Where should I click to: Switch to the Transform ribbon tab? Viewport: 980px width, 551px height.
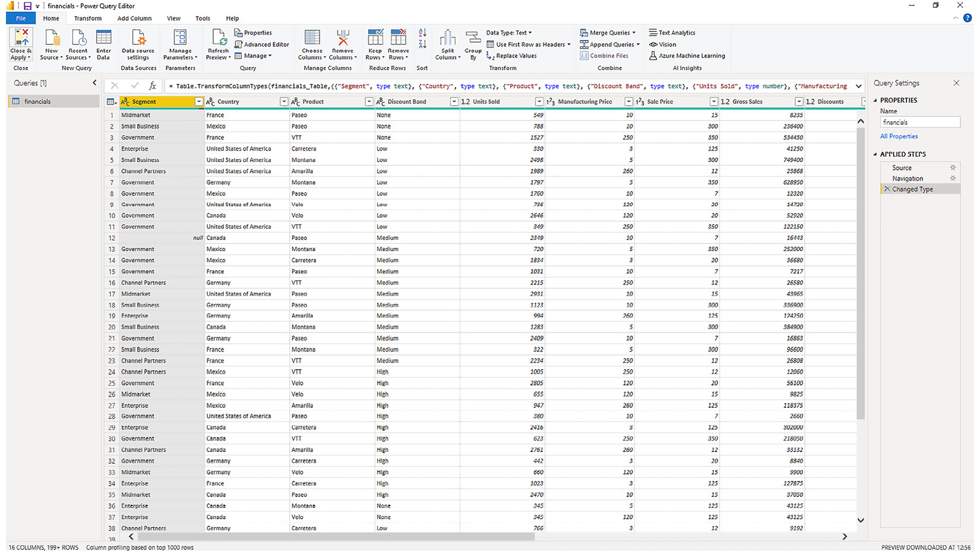point(88,18)
